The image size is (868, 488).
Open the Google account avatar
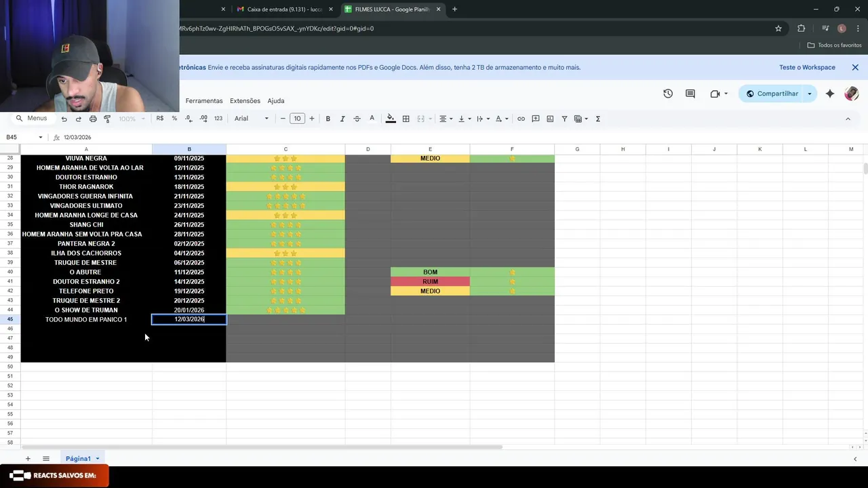click(852, 94)
